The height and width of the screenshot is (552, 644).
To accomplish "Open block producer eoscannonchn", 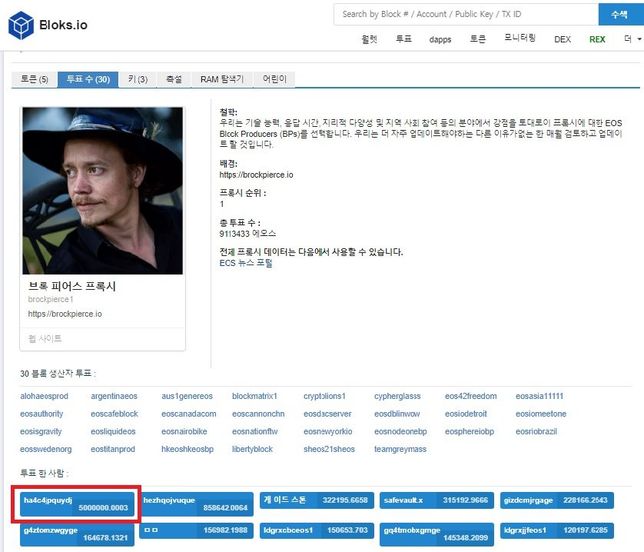I will point(258,414).
